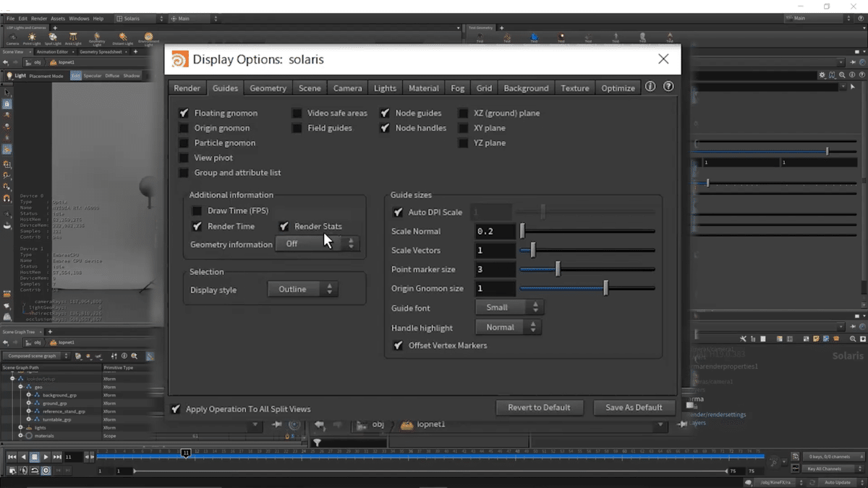Open Guide font Small dropdown
This screenshot has width=868, height=488.
[509, 307]
